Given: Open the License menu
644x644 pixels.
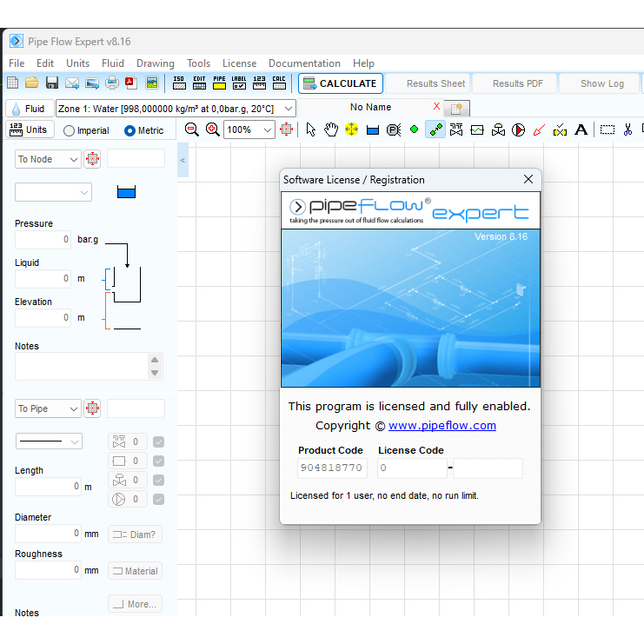Looking at the screenshot, I should coord(240,63).
